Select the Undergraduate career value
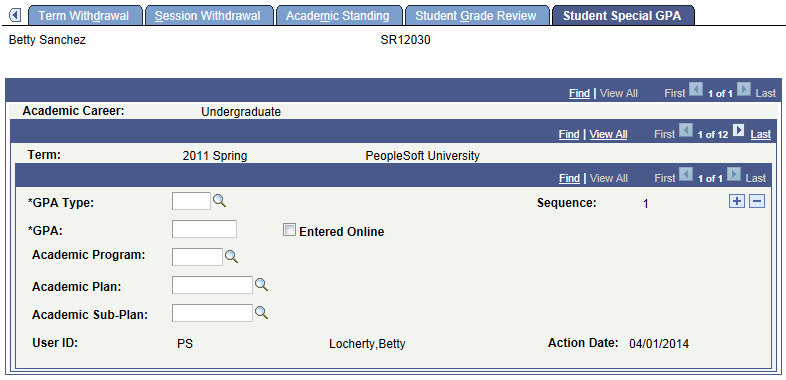This screenshot has width=786, height=380. (241, 112)
